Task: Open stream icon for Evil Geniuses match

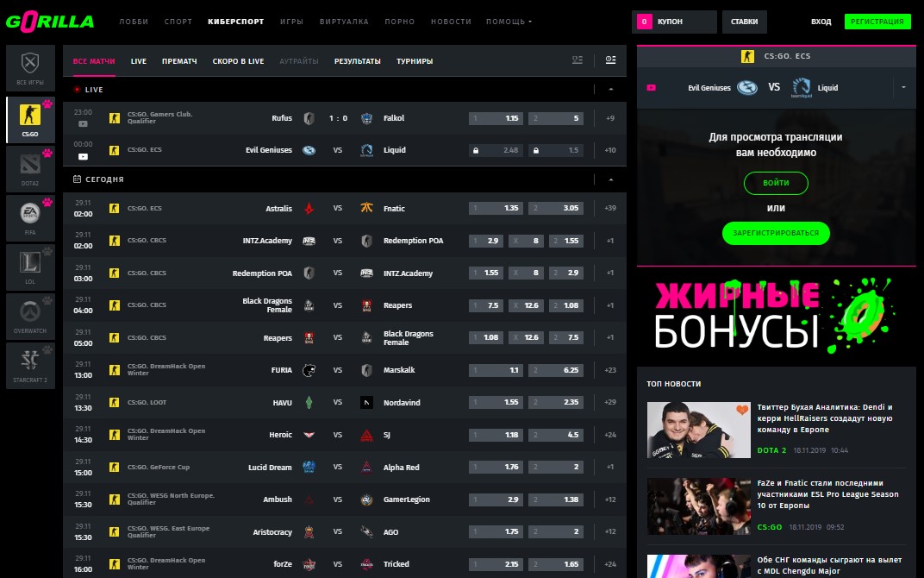Action: click(83, 157)
